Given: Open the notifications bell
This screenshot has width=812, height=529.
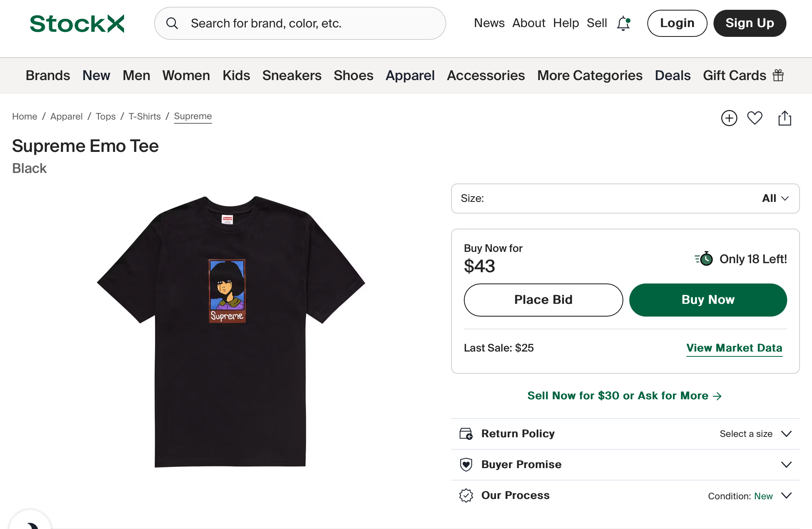Looking at the screenshot, I should 623,23.
